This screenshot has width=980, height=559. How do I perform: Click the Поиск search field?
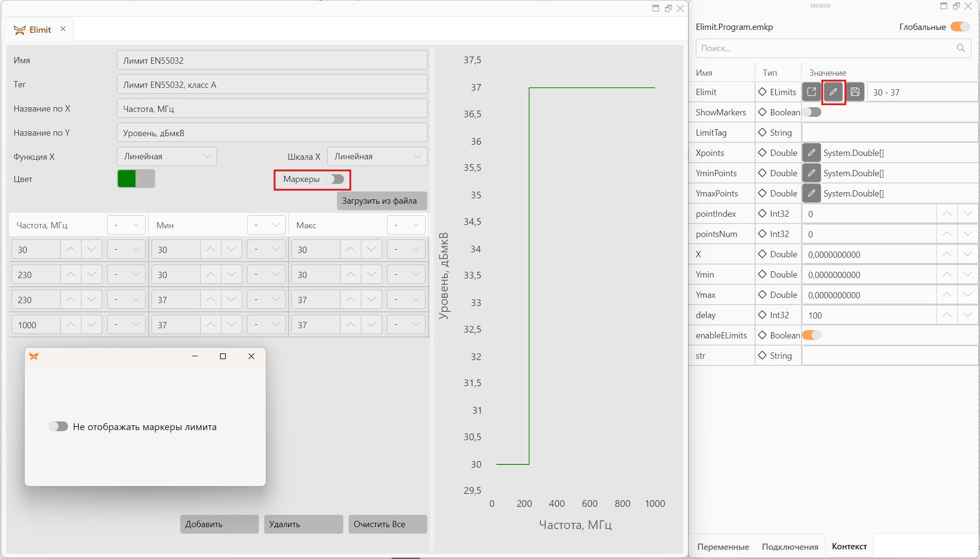(x=833, y=48)
